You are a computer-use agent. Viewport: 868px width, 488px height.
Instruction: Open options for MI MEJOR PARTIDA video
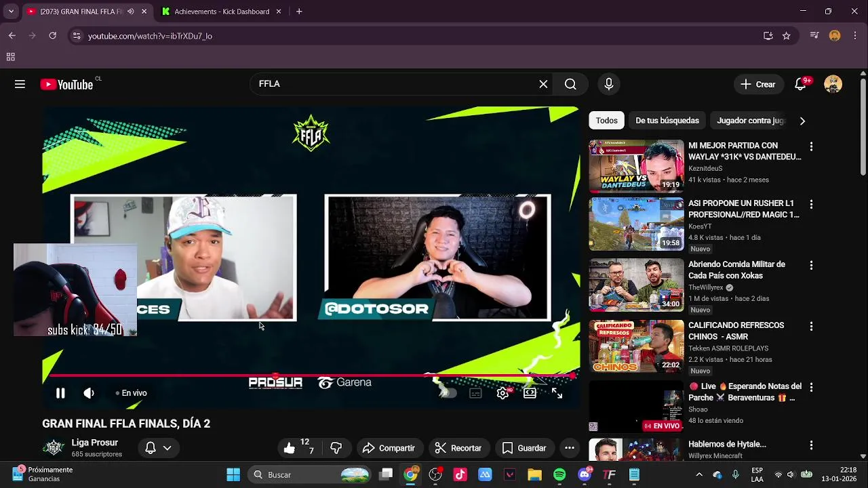[x=811, y=146]
